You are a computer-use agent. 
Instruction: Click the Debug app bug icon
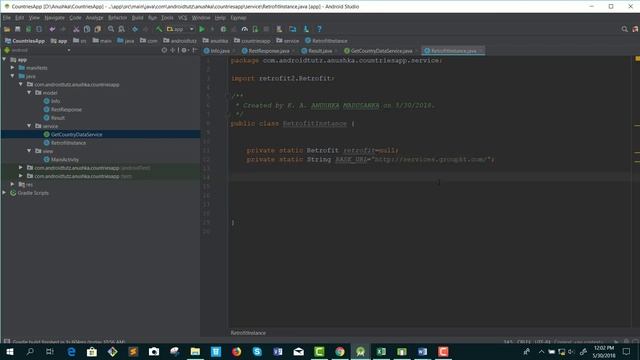tap(223, 29)
